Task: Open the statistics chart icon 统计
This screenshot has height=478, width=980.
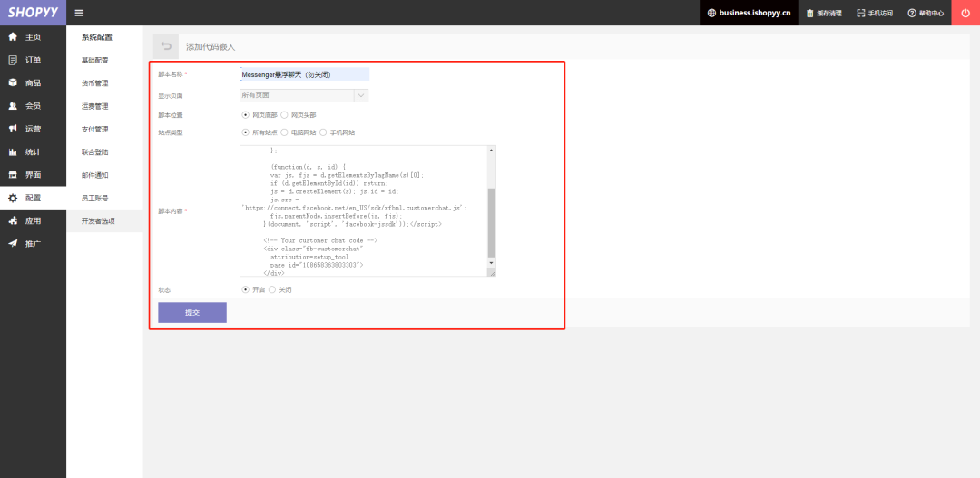Action: [13, 151]
